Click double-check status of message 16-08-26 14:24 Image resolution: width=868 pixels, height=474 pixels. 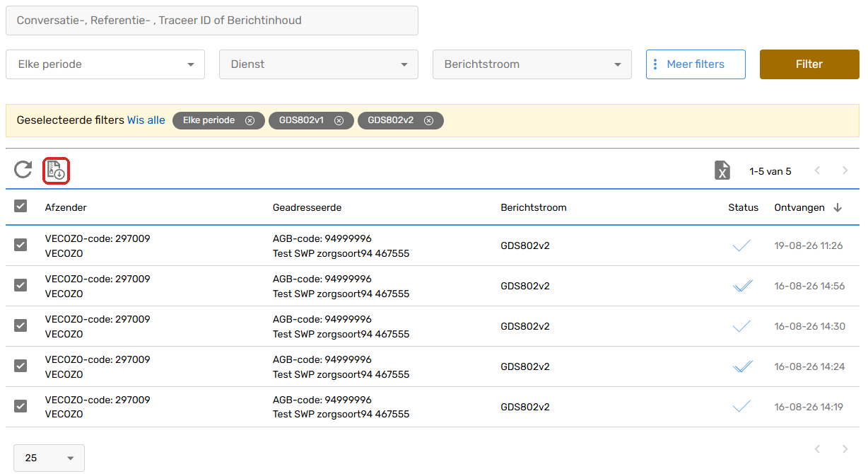pos(742,366)
